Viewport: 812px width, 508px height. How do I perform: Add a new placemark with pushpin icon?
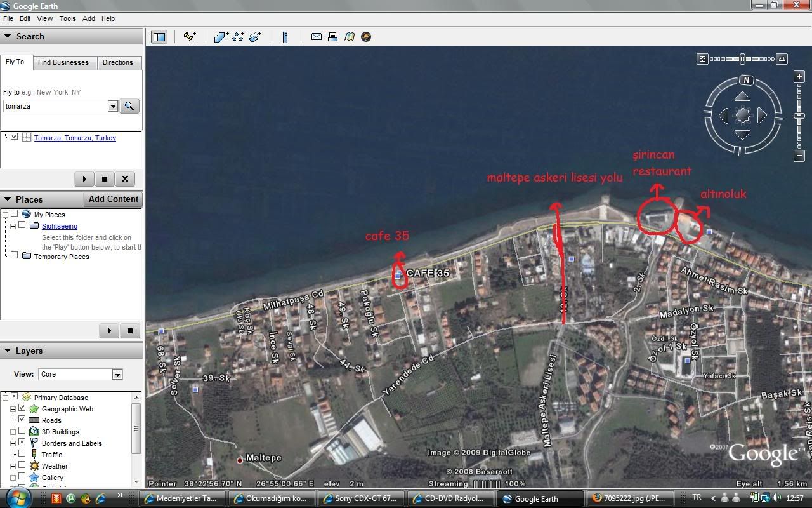click(x=190, y=37)
